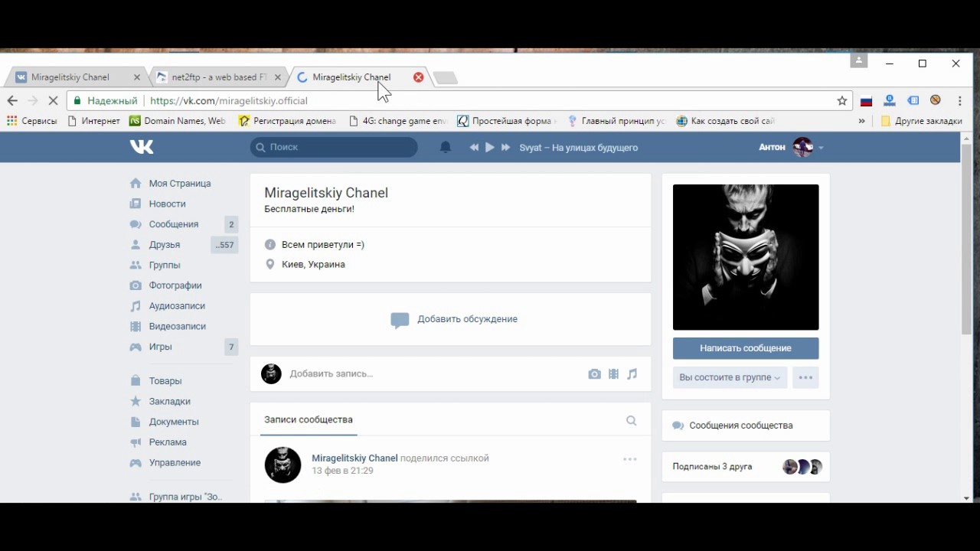The width and height of the screenshot is (980, 551).
Task: Open the Domain Names, Web bookmark
Action: 177,121
